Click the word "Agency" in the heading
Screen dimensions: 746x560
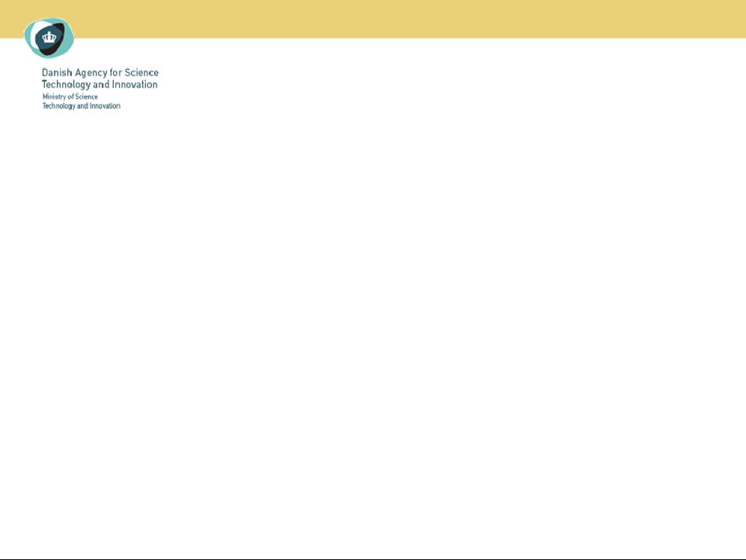tap(92, 73)
